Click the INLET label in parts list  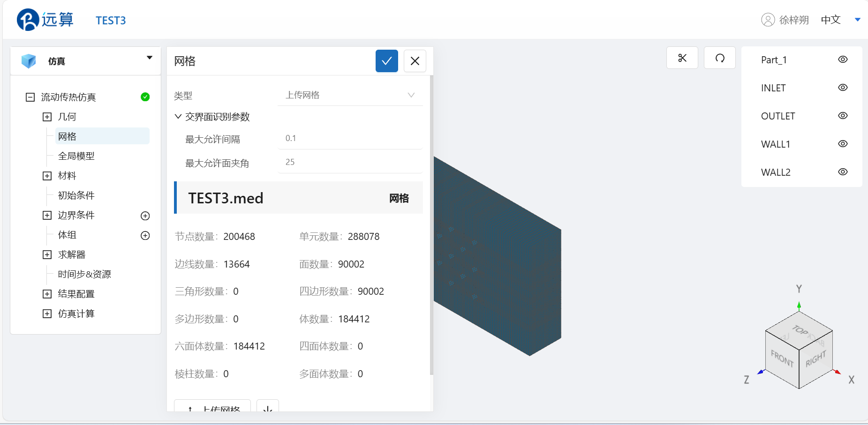point(773,88)
